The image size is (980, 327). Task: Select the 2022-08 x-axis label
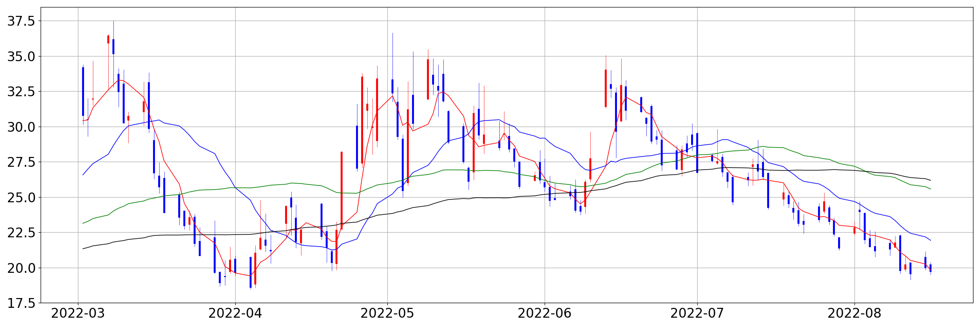click(854, 313)
